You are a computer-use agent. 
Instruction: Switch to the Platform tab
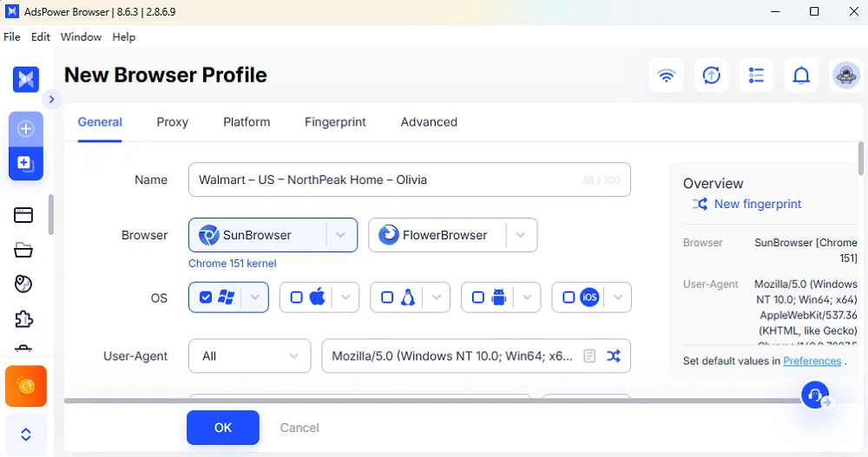point(247,122)
